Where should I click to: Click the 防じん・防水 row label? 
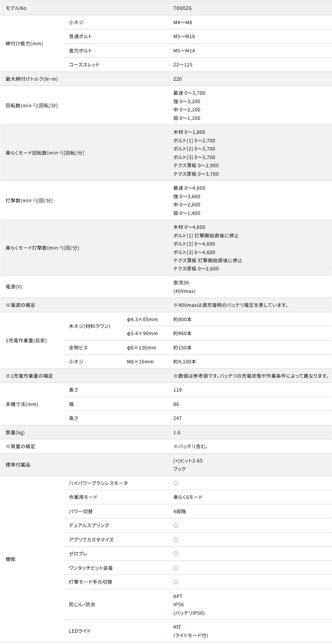click(82, 604)
